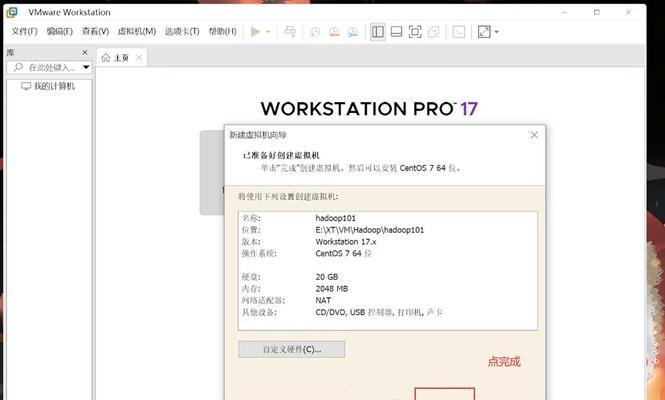
Task: Click the Unity mode icon
Action: tap(433, 32)
